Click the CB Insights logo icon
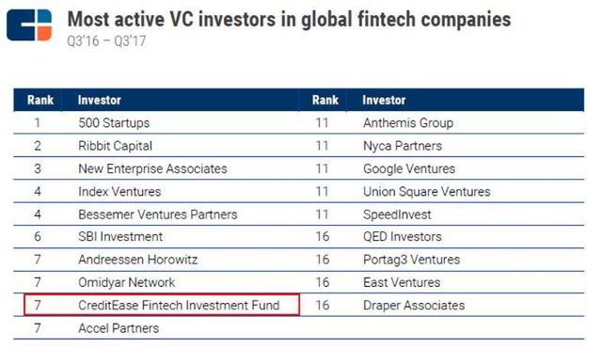Viewport: 602px width, 364px height. (x=29, y=25)
